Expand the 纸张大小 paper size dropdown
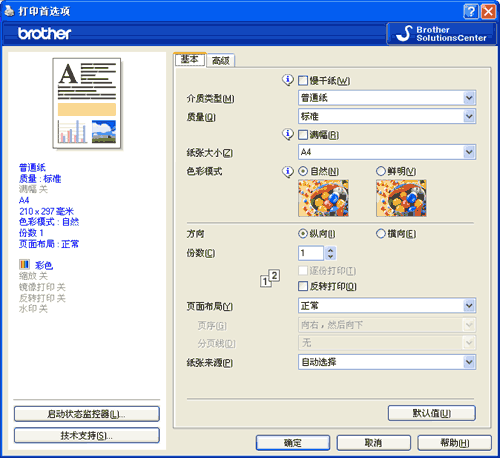Image resolution: width=500 pixels, height=458 pixels. point(469,152)
